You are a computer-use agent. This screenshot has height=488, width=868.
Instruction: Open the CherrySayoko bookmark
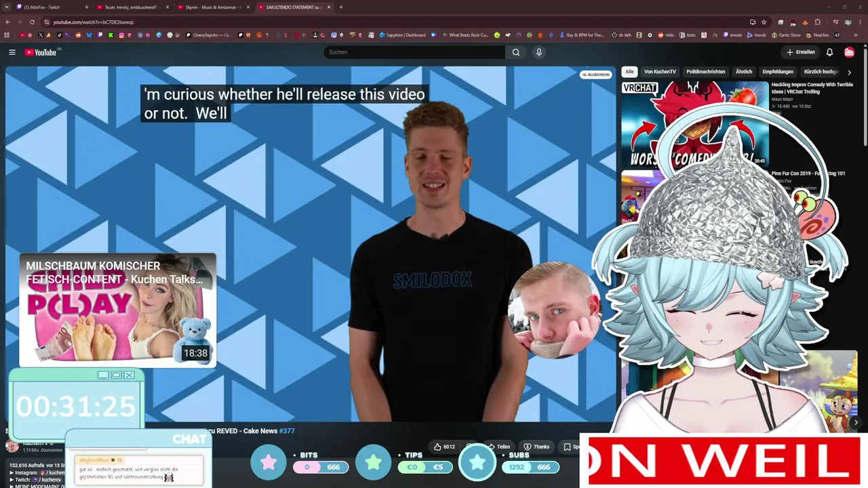[x=209, y=35]
